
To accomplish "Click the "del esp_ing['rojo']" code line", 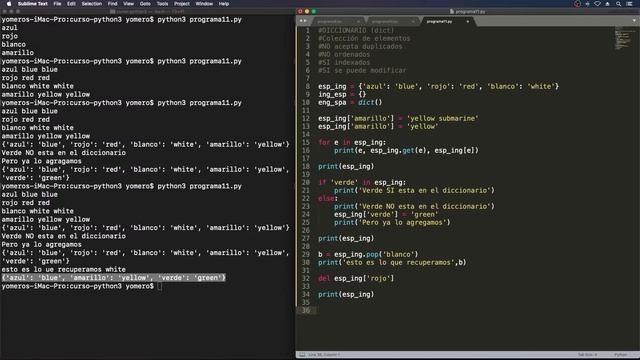I will (x=356, y=278).
